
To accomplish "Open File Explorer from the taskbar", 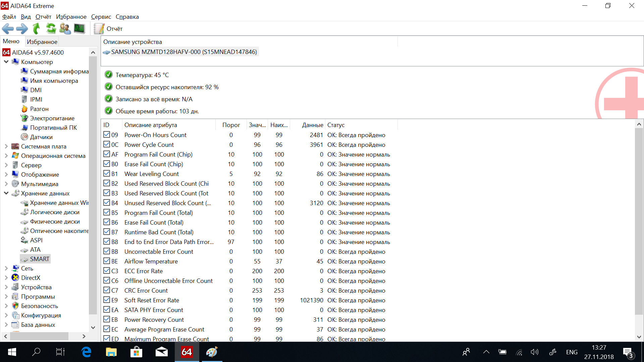I will 111,352.
